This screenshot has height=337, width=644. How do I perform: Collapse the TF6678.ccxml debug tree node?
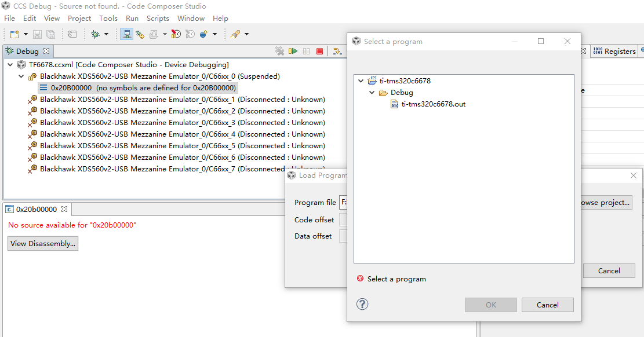point(10,65)
